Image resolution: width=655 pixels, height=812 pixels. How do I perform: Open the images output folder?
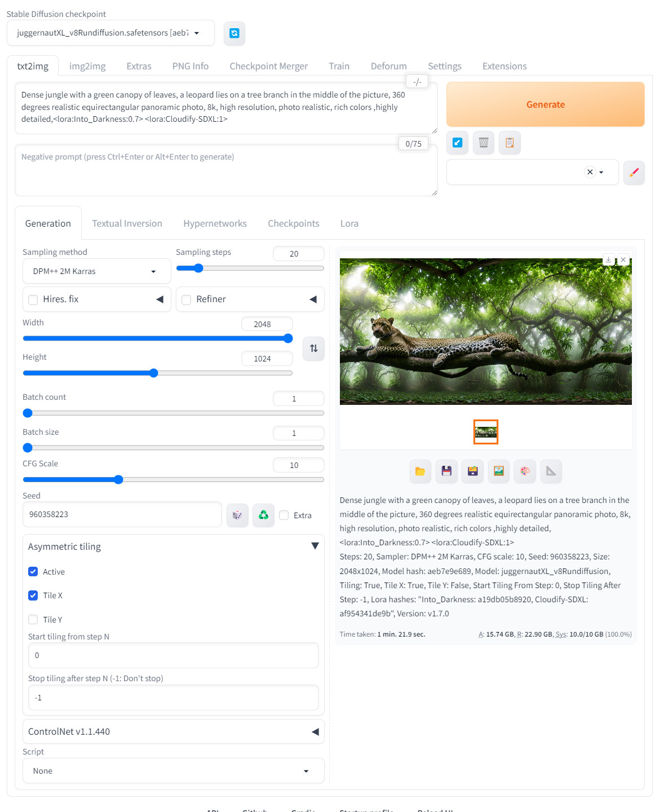click(x=420, y=471)
